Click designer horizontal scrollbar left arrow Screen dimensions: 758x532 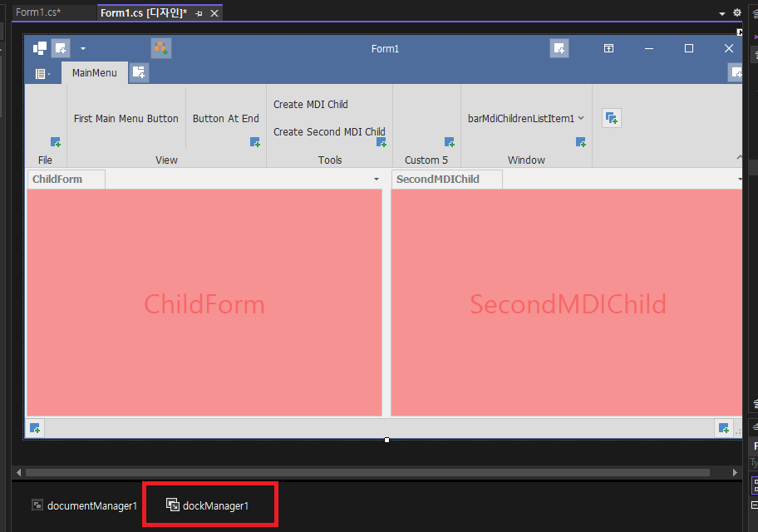click(x=19, y=472)
